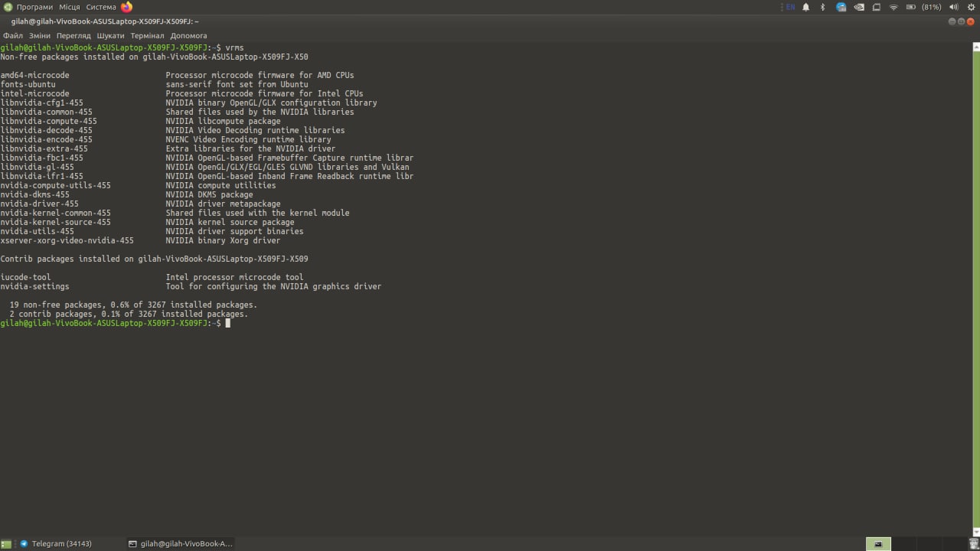
Task: Click the terminal cursor at the last prompt
Action: point(227,323)
